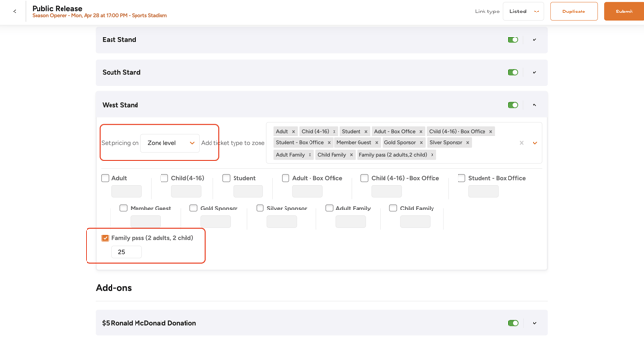Edit the Family pass price field
The width and height of the screenshot is (644, 346).
[x=127, y=252]
